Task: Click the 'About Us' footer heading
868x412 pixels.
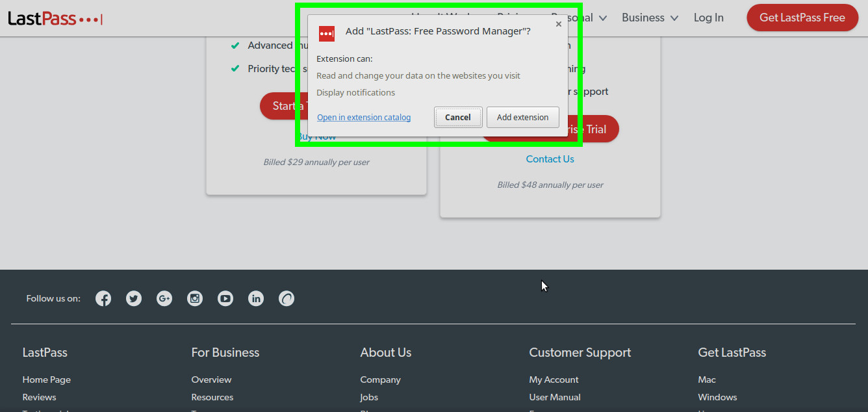Action: point(386,352)
